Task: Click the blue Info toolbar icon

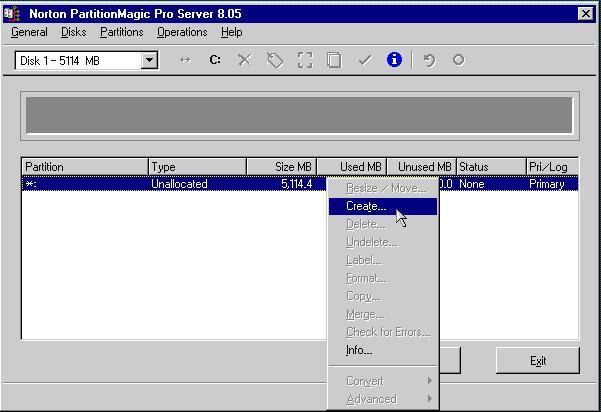Action: [394, 60]
